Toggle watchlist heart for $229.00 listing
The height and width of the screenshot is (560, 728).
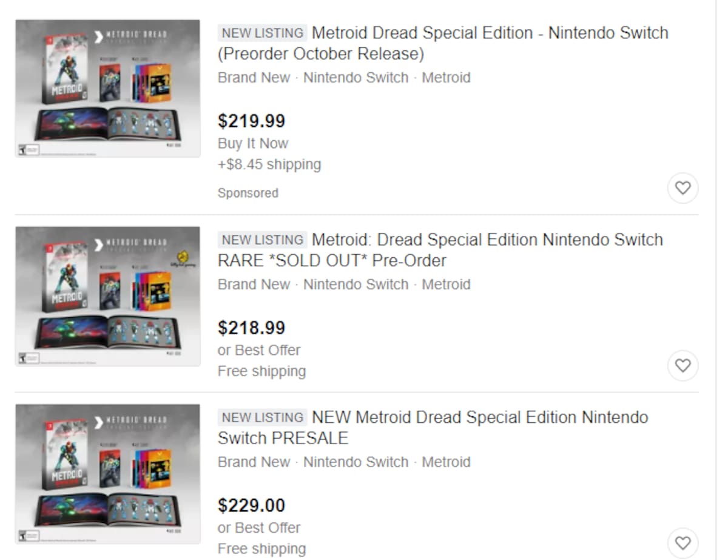tap(682, 543)
